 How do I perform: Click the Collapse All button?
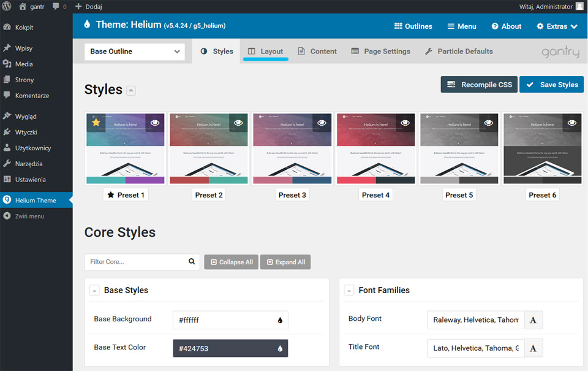pos(231,262)
